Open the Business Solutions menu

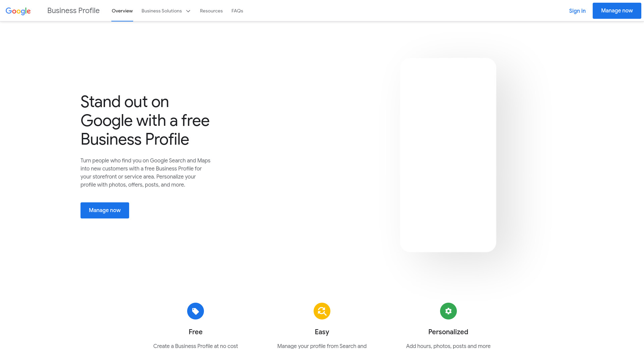[x=166, y=11]
